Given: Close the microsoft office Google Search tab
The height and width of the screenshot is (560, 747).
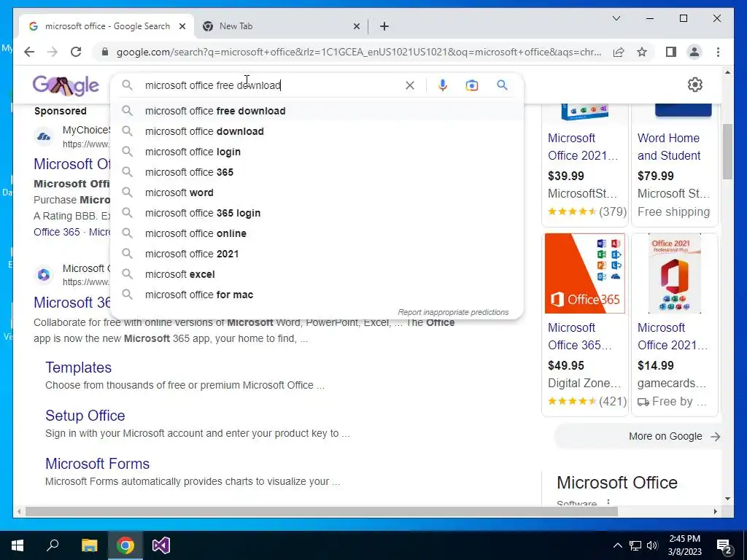Looking at the screenshot, I should point(182,27).
